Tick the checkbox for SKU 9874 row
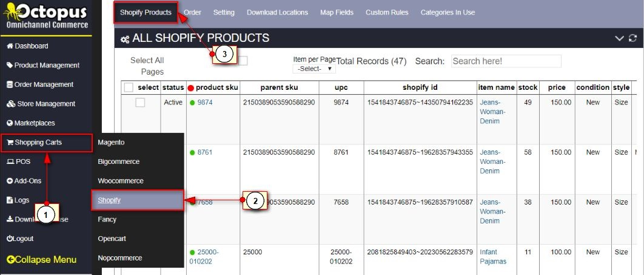The image size is (644, 275). [140, 103]
